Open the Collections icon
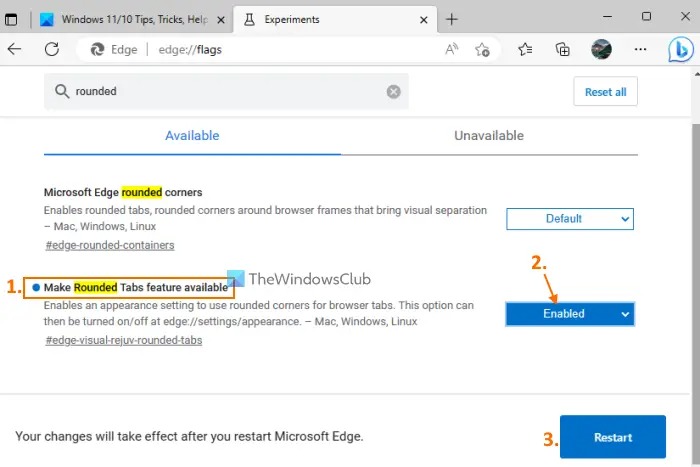The height and width of the screenshot is (467, 700). pyautogui.click(x=562, y=49)
